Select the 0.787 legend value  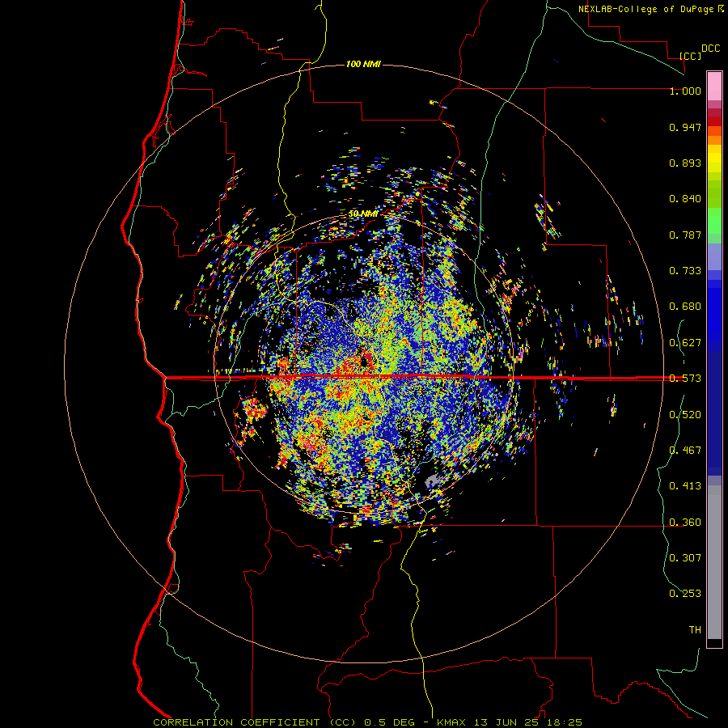[x=685, y=235]
